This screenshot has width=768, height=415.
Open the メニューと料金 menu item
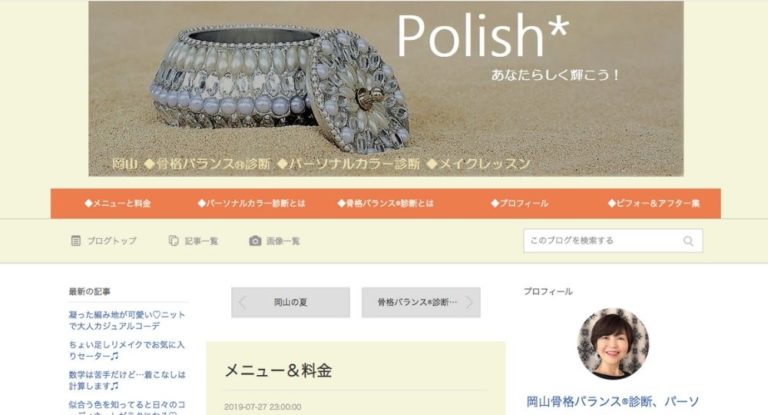click(118, 203)
